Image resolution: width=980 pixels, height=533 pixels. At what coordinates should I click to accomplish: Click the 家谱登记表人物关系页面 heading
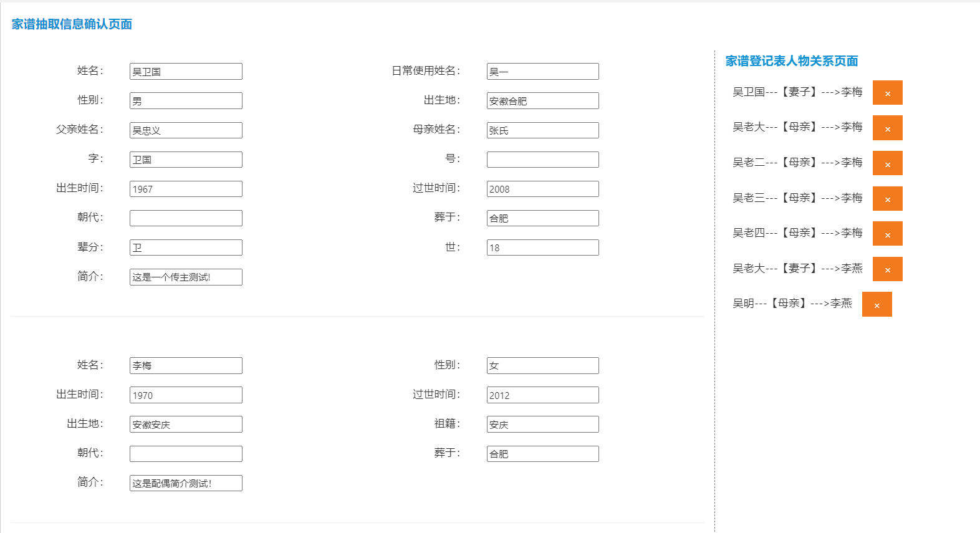pyautogui.click(x=792, y=61)
